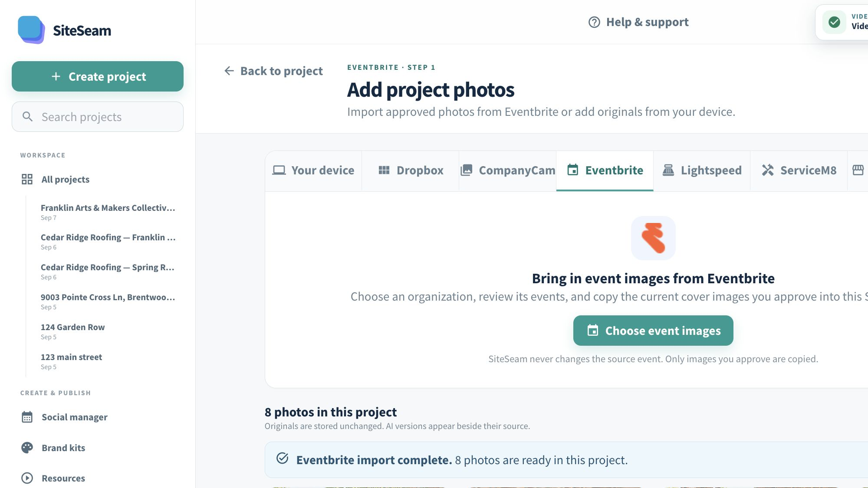868x488 pixels.
Task: Click the Help & support question mark icon
Action: (x=594, y=22)
